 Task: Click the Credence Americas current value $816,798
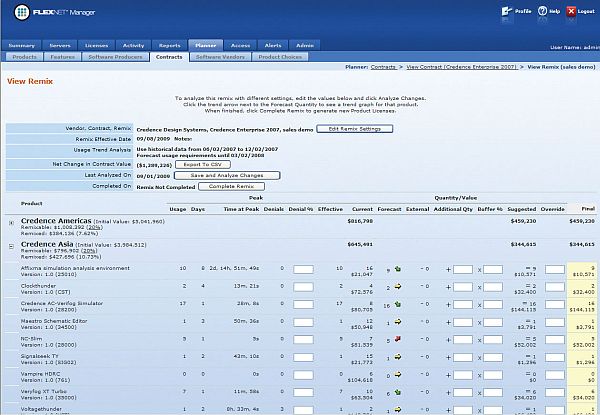[360, 221]
